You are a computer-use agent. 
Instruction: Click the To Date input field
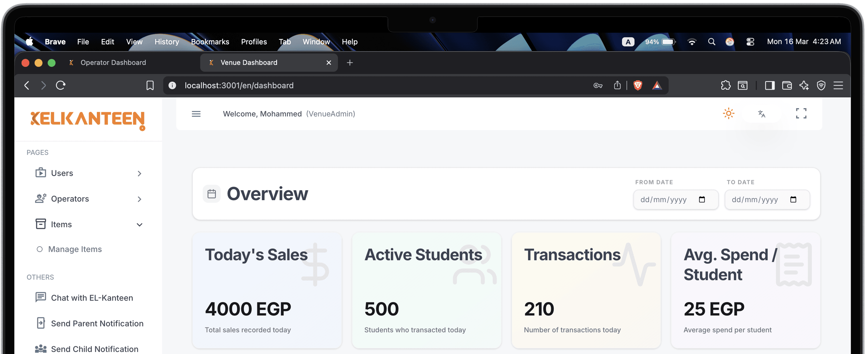point(767,200)
